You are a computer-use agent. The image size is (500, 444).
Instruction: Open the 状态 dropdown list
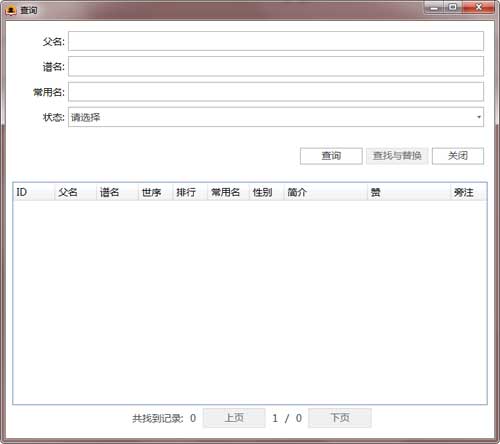click(276, 117)
